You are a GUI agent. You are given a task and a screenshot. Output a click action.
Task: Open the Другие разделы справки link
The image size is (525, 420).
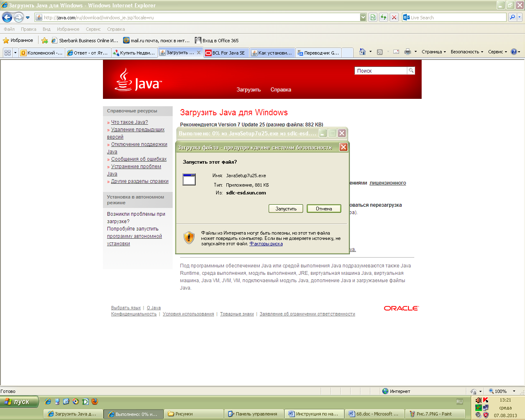[140, 181]
